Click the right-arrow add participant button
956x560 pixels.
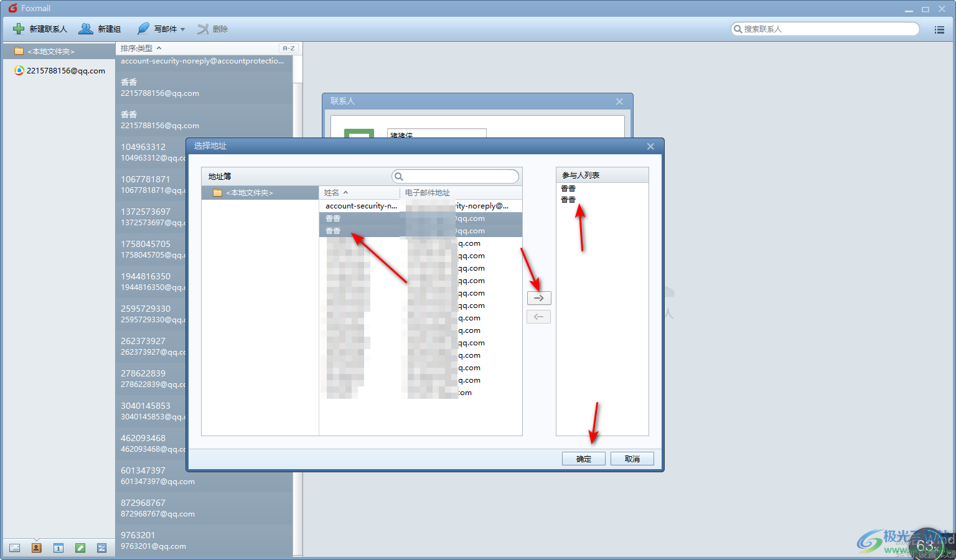(539, 298)
